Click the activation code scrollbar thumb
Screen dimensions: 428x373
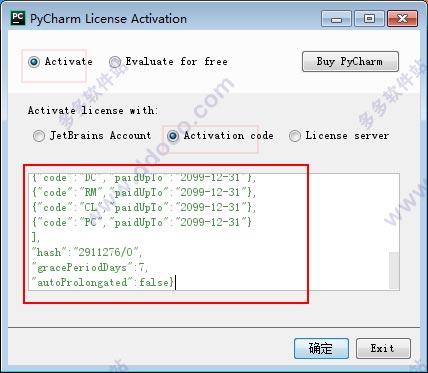394,270
